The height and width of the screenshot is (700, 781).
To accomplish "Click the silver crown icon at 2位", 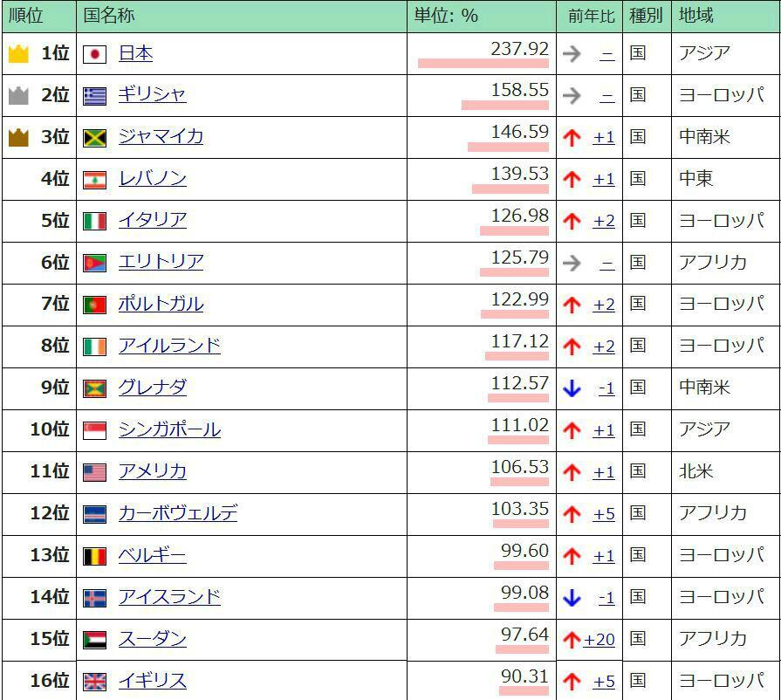I will coord(18,96).
